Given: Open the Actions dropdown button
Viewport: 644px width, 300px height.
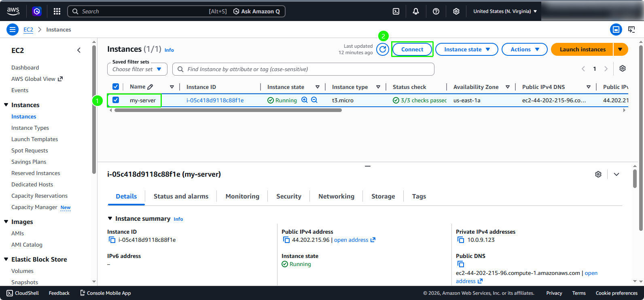Looking at the screenshot, I should 525,49.
